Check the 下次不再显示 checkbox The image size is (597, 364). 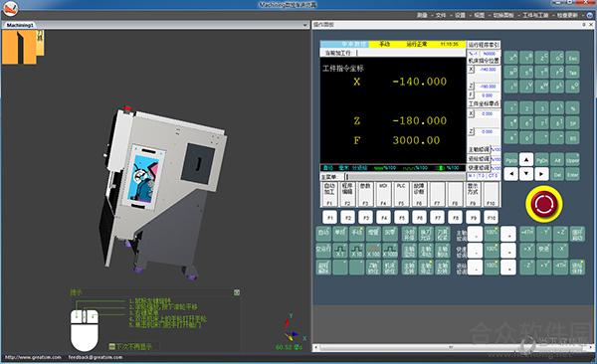coord(111,346)
